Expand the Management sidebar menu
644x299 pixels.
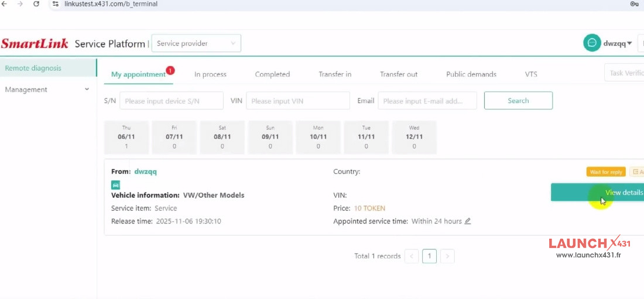pos(48,90)
